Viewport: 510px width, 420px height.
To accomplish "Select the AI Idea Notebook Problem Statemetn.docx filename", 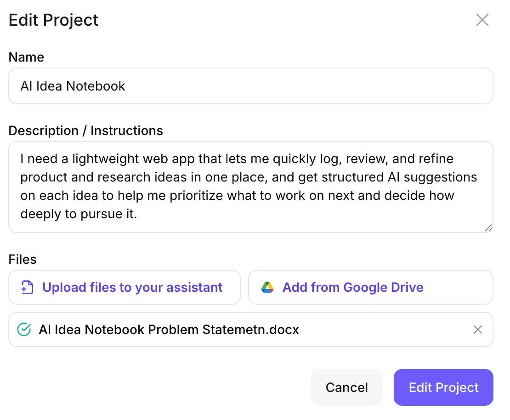I will tap(169, 329).
